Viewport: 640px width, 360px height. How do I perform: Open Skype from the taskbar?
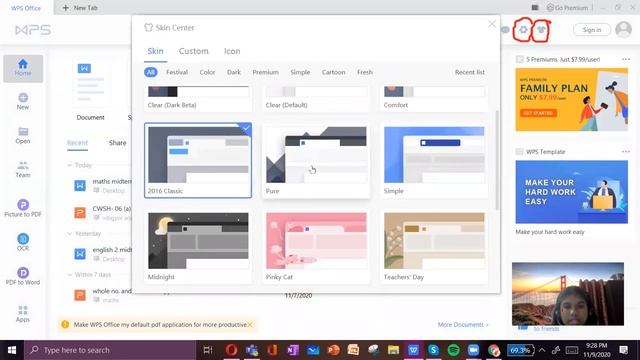click(x=433, y=350)
